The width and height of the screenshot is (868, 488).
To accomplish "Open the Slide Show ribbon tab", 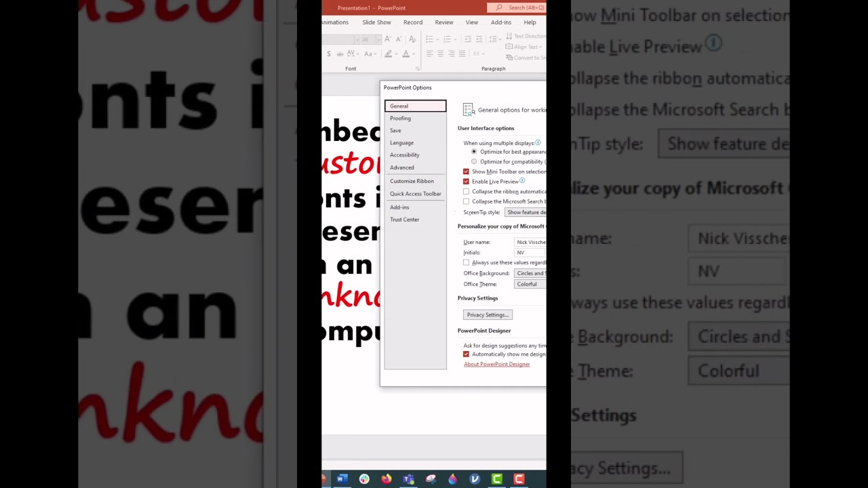I will coord(376,22).
